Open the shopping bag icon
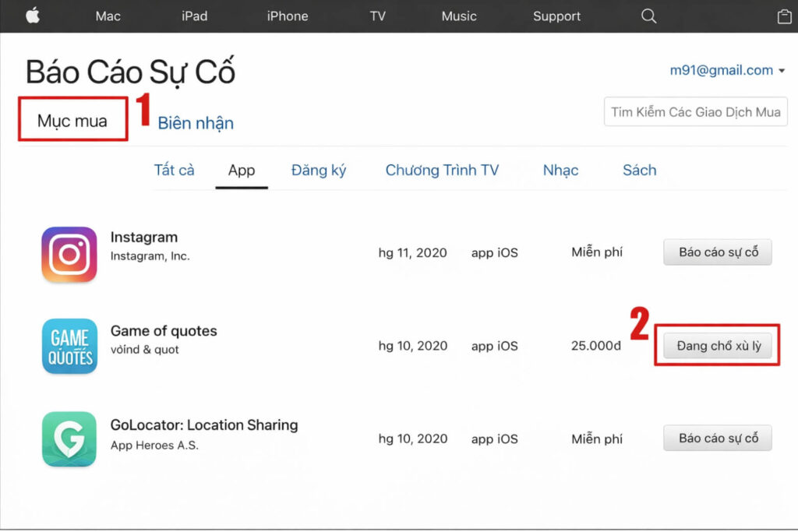 [784, 16]
